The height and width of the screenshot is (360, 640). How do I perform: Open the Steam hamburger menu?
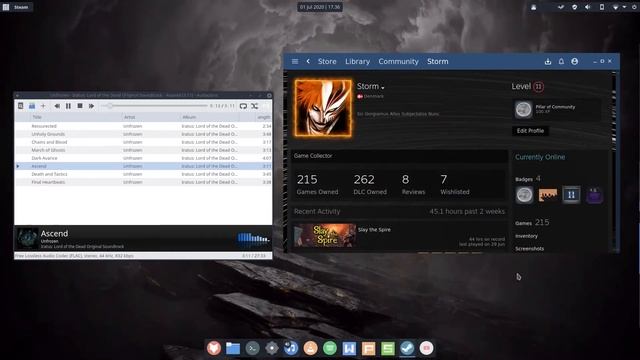pos(295,61)
